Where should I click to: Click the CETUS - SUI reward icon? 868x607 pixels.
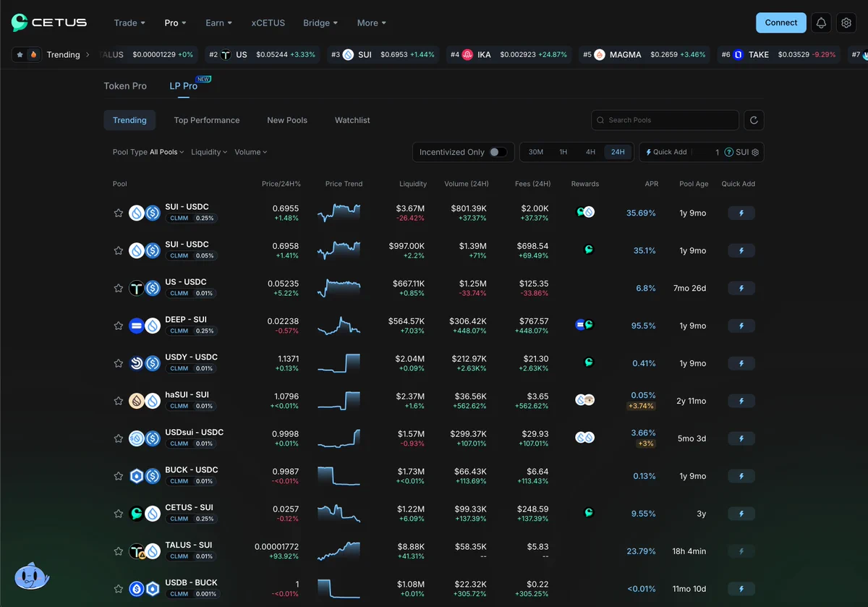click(589, 513)
